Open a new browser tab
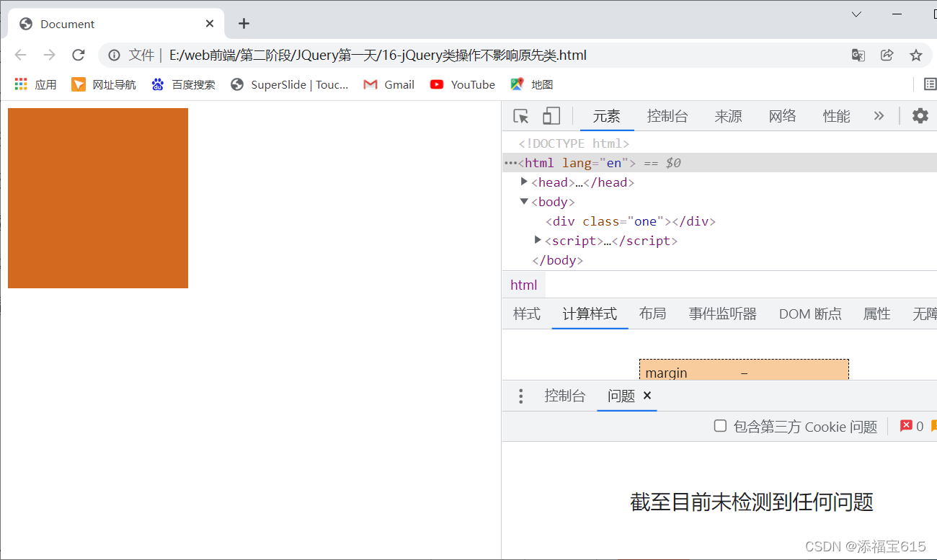This screenshot has width=937, height=560. click(x=244, y=24)
